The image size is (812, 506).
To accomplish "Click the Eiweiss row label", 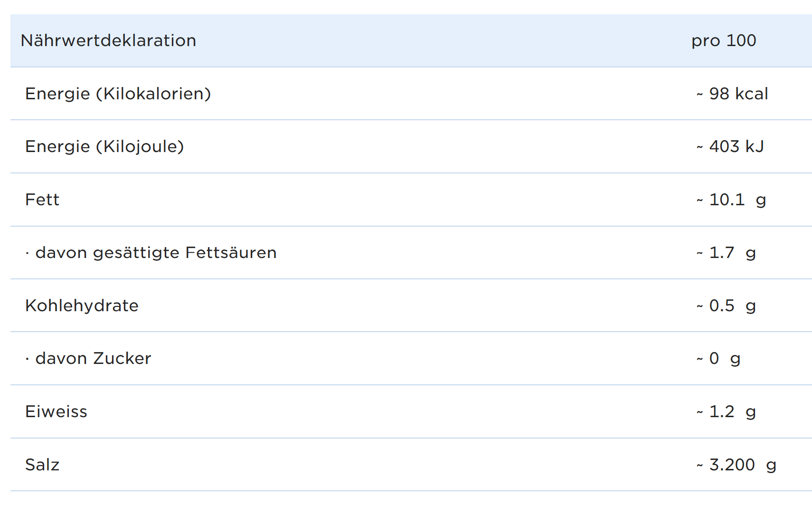I will pyautogui.click(x=56, y=412).
